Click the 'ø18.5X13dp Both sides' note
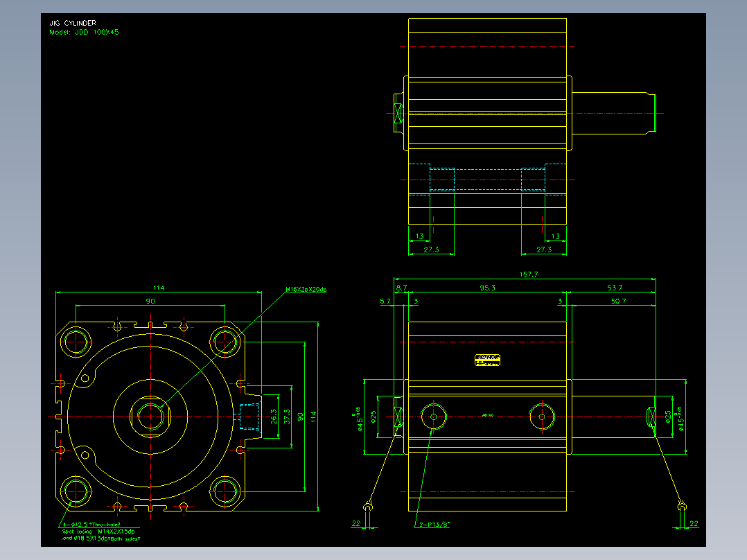747x560 pixels. (107, 539)
